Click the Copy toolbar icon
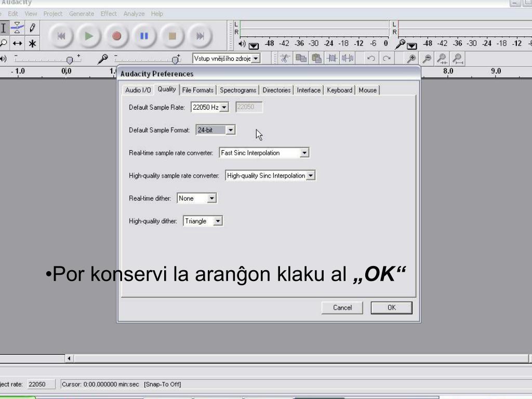This screenshot has height=399, width=532. click(x=301, y=58)
